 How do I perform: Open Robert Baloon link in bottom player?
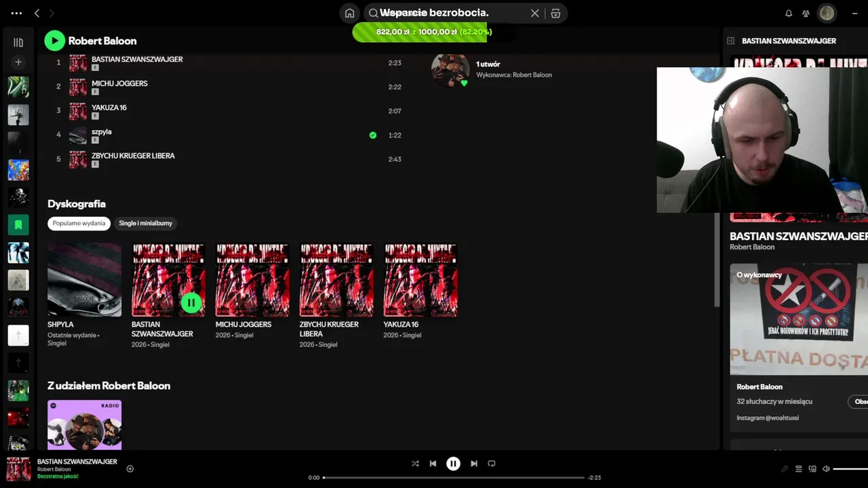click(x=54, y=469)
